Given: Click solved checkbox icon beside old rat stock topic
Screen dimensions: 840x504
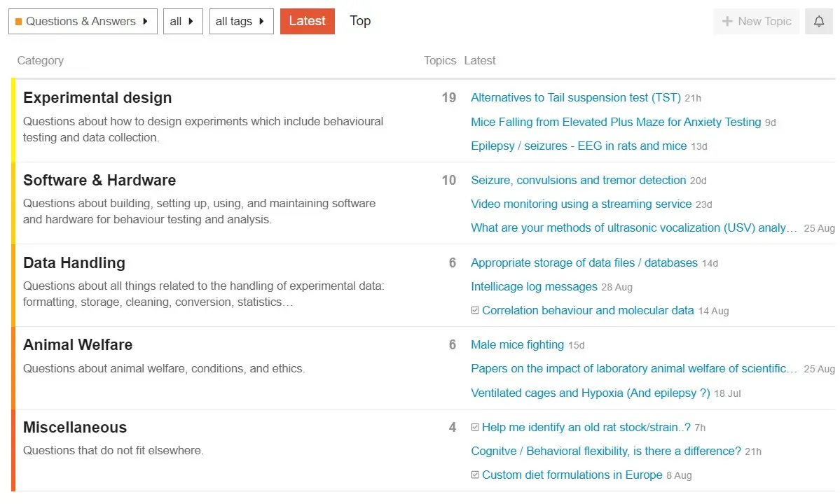Looking at the screenshot, I should [x=475, y=428].
